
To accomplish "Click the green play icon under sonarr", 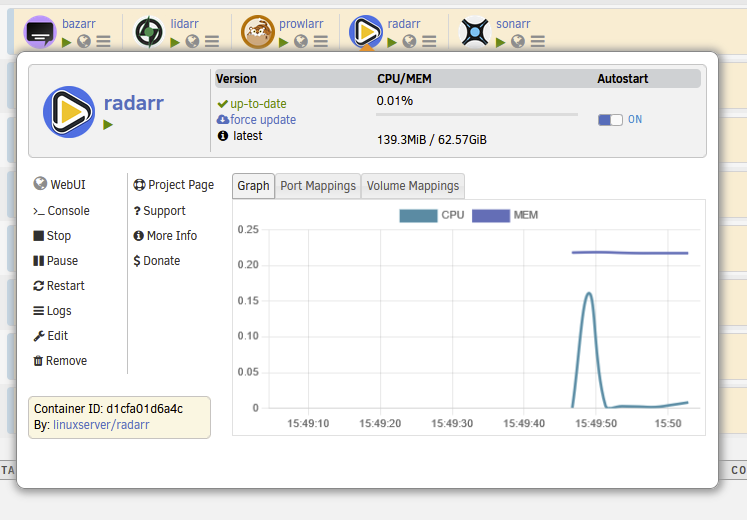I will pyautogui.click(x=501, y=42).
